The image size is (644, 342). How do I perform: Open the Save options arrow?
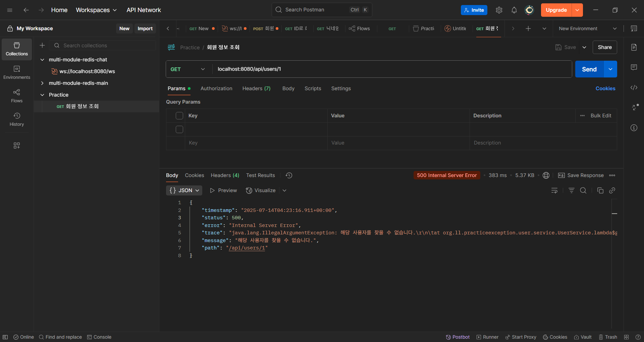click(x=584, y=47)
